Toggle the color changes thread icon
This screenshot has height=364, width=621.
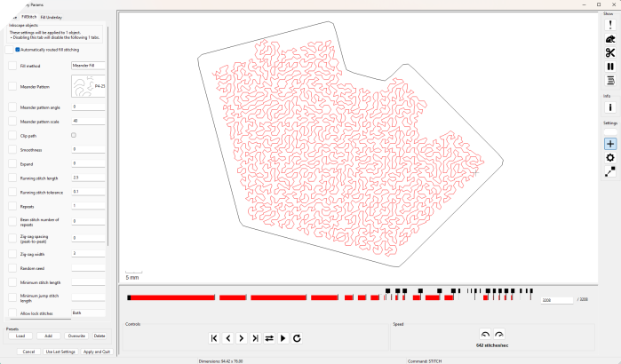click(x=610, y=80)
